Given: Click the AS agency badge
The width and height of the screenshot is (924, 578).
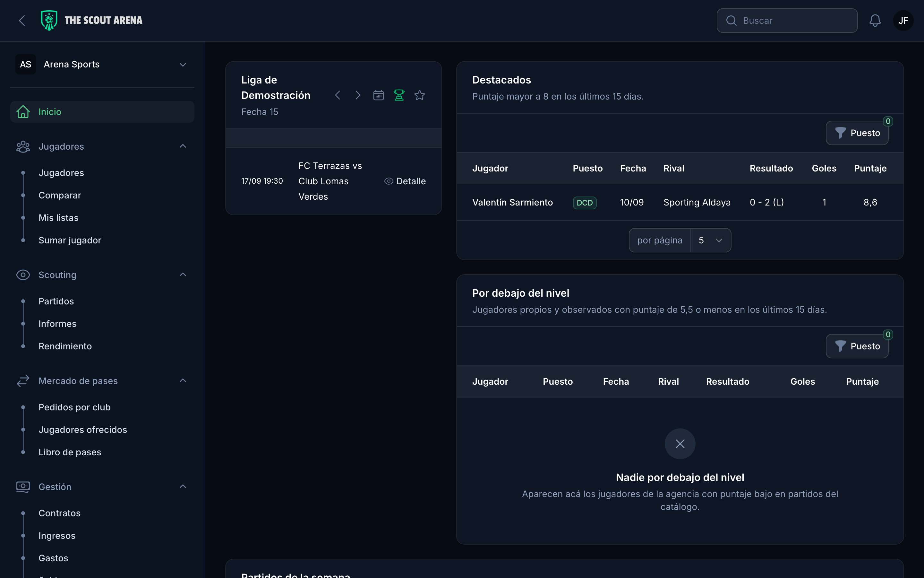Looking at the screenshot, I should point(26,64).
